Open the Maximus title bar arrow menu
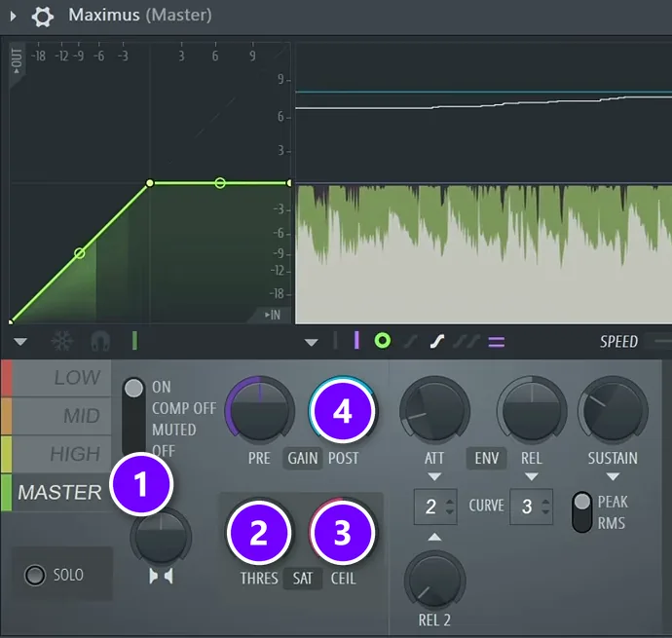Viewport: 672px width, 638px height. click(x=14, y=17)
